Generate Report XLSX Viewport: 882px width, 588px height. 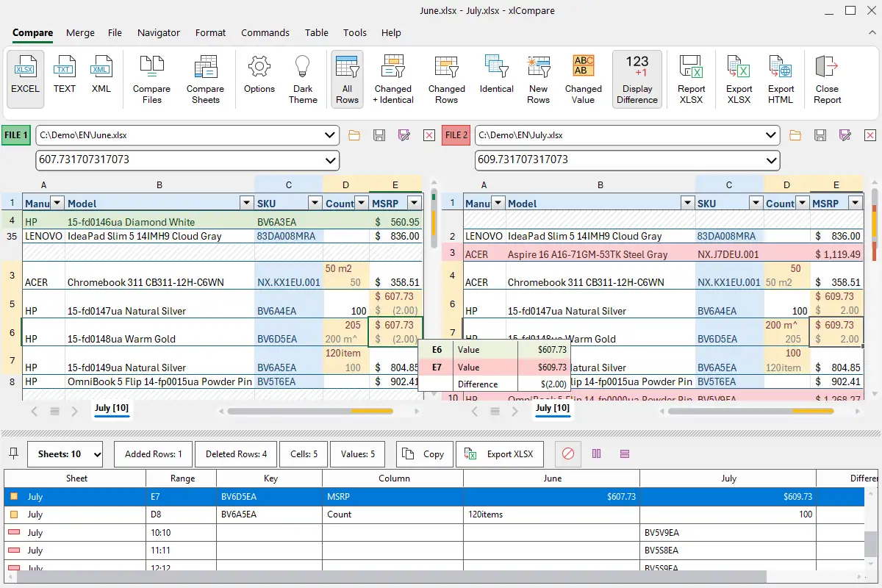pyautogui.click(x=691, y=79)
